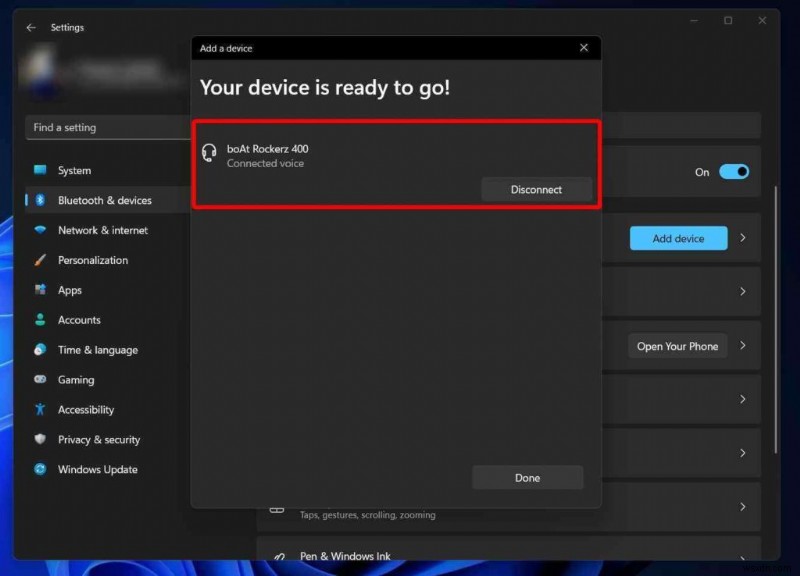Image resolution: width=800 pixels, height=576 pixels.
Task: Go to Personalization settings
Action: pyautogui.click(x=107, y=260)
